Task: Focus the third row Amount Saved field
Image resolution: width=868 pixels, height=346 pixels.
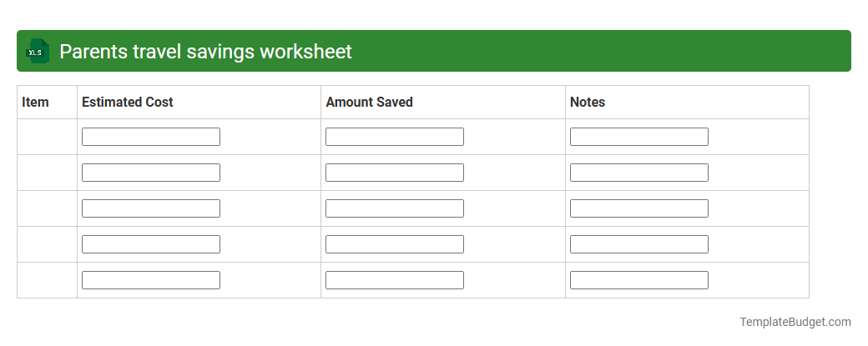Action: [x=395, y=208]
